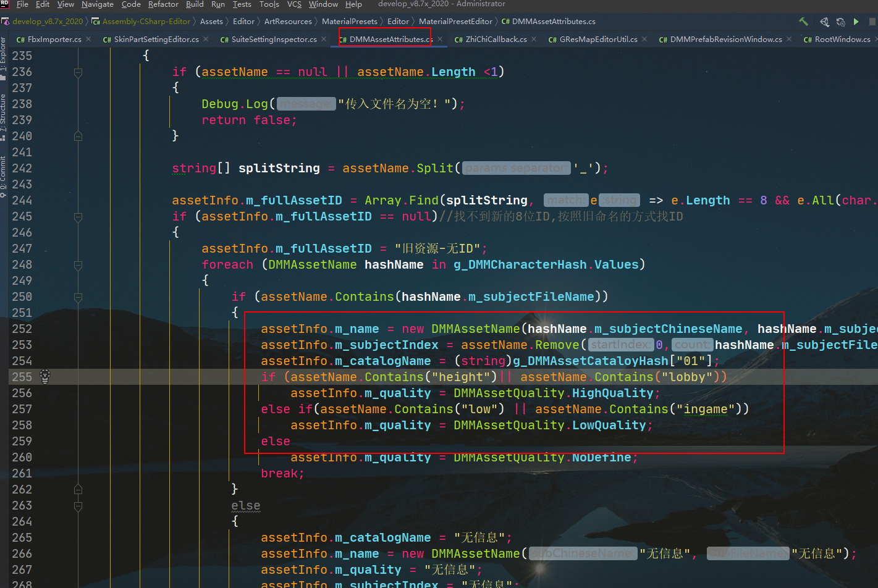Image resolution: width=878 pixels, height=588 pixels.
Task: Open the Build menu
Action: pos(195,4)
